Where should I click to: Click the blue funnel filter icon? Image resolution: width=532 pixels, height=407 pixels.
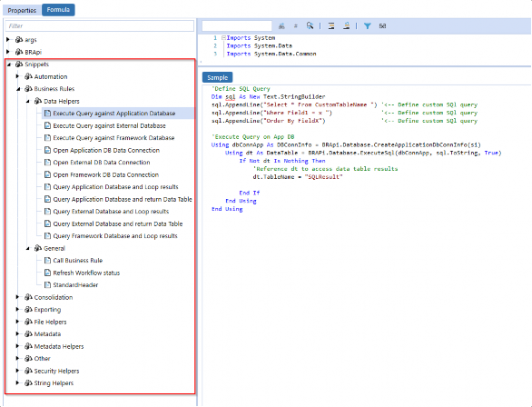367,25
